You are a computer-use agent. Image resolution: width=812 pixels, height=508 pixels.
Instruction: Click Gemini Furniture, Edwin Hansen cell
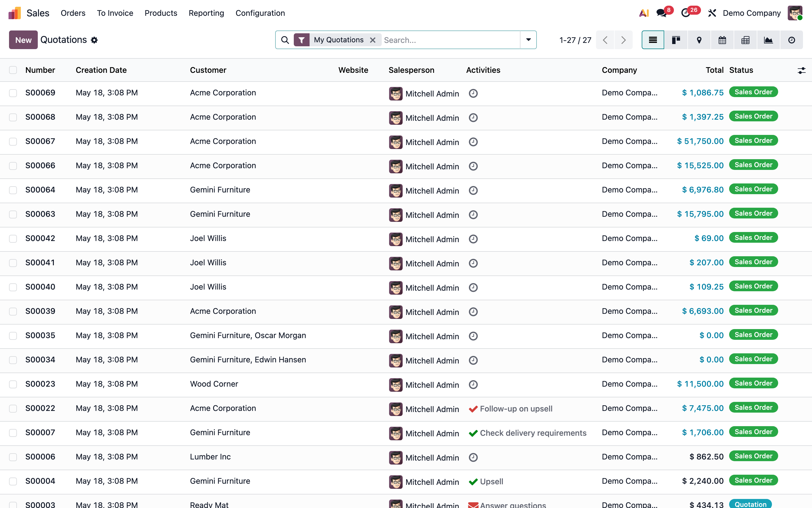coord(248,360)
